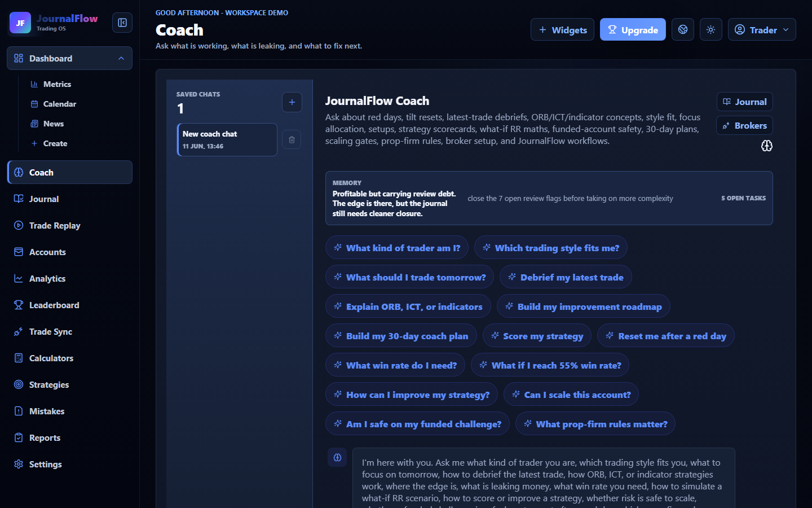Click the 5 OPEN TASKS label
This screenshot has height=508, width=812.
pos(743,198)
